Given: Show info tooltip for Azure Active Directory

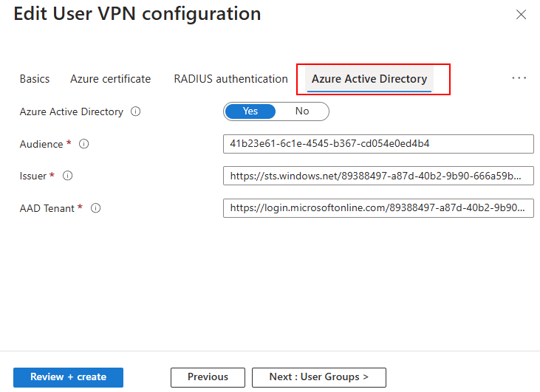Looking at the screenshot, I should [136, 111].
